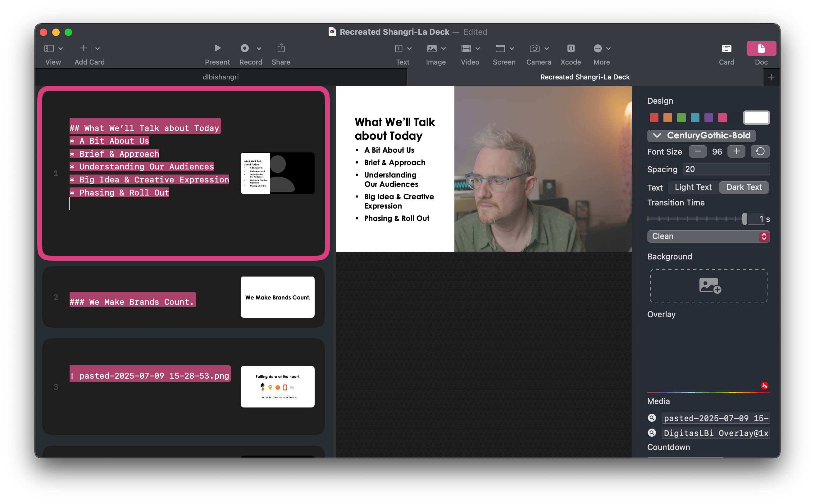Viewport: 815px width, 504px height.
Task: Switch to dlbishangri tab
Action: click(x=221, y=77)
